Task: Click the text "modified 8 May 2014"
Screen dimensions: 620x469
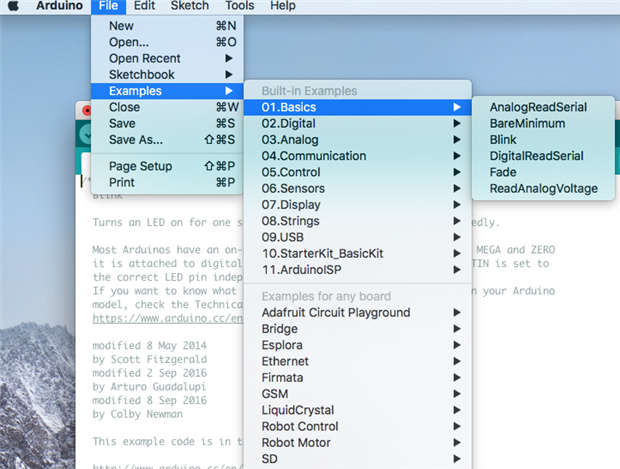Action: pos(149,346)
